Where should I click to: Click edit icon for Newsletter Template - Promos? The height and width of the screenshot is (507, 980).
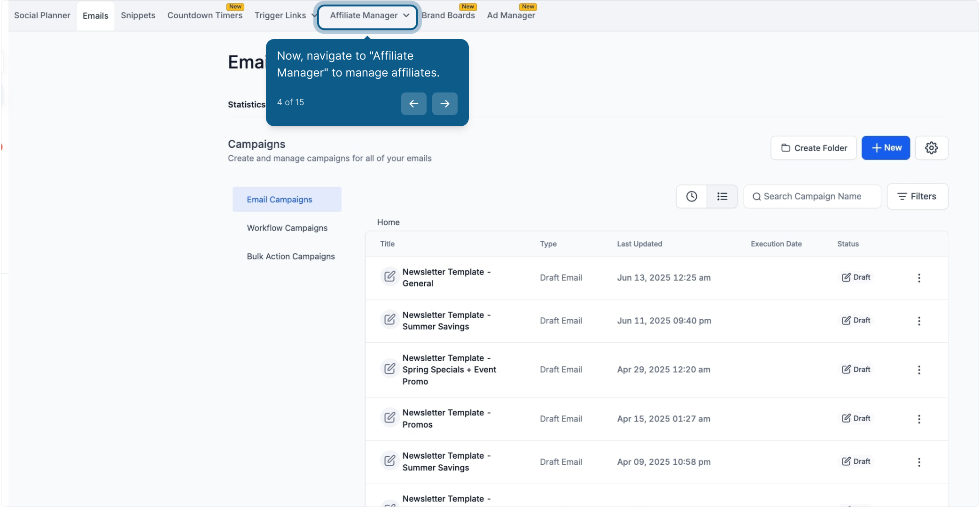(389, 417)
